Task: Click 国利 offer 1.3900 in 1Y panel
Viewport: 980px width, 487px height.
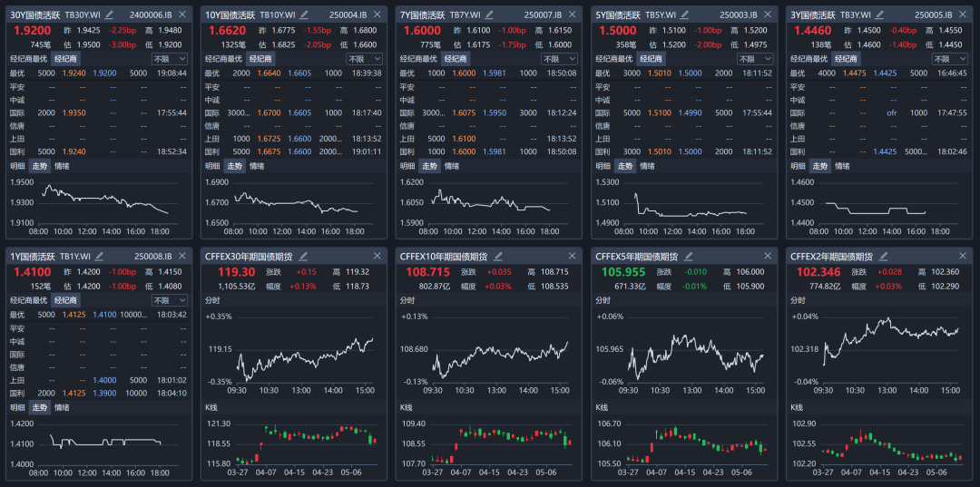Action: pos(103,394)
